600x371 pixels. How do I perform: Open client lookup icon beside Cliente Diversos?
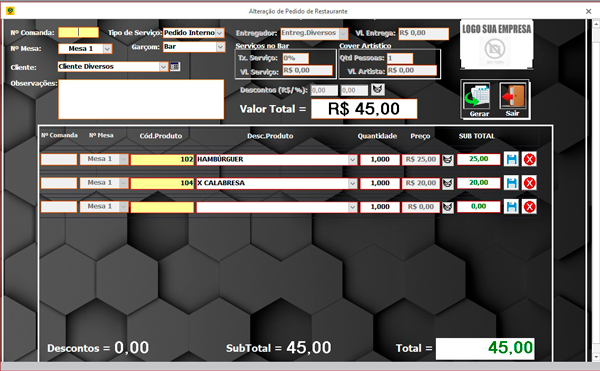[175, 67]
